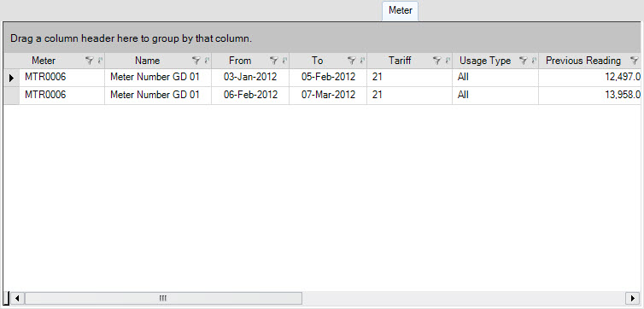Click the horizontal scrollbar thumb
Screen dimensions: 644x309
click(163, 298)
